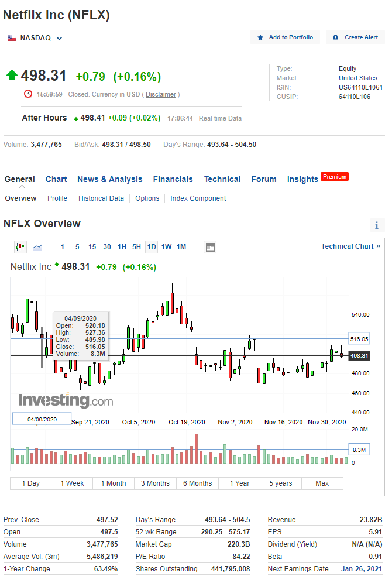This screenshot has height=583, width=392.
Task: Open the Jan 26, 2021 earnings date link
Action: click(x=362, y=569)
